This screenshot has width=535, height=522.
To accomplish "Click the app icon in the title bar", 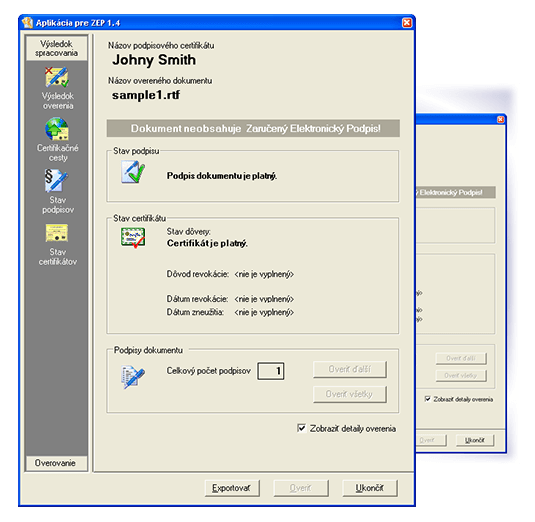I will tap(27, 23).
